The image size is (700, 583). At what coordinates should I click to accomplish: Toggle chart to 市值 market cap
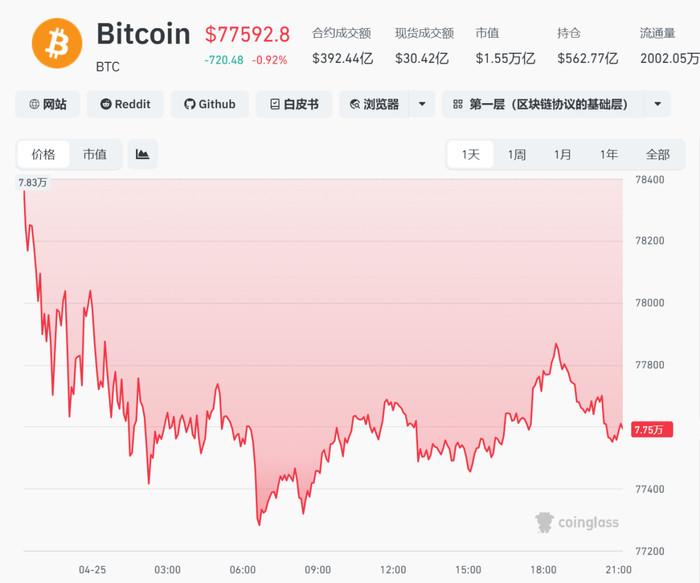pos(95,154)
